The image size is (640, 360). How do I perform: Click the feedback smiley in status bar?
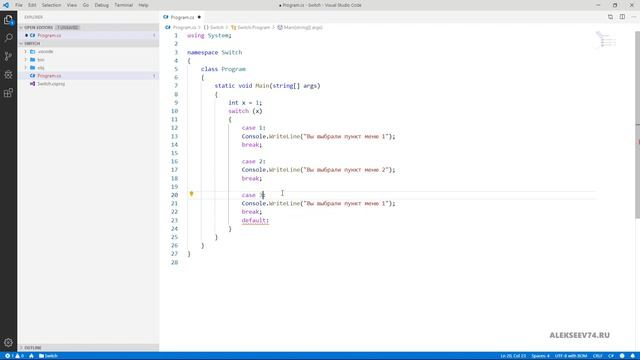pos(622,356)
